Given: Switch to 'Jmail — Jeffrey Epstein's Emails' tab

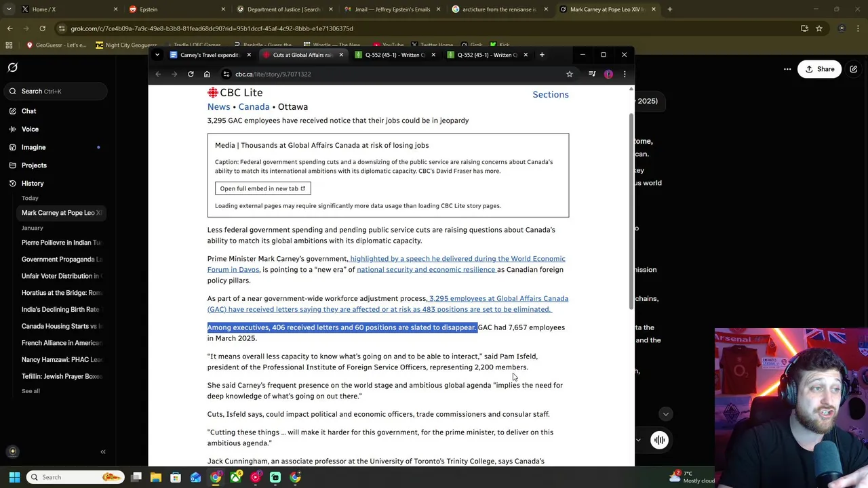Looking at the screenshot, I should 392,9.
